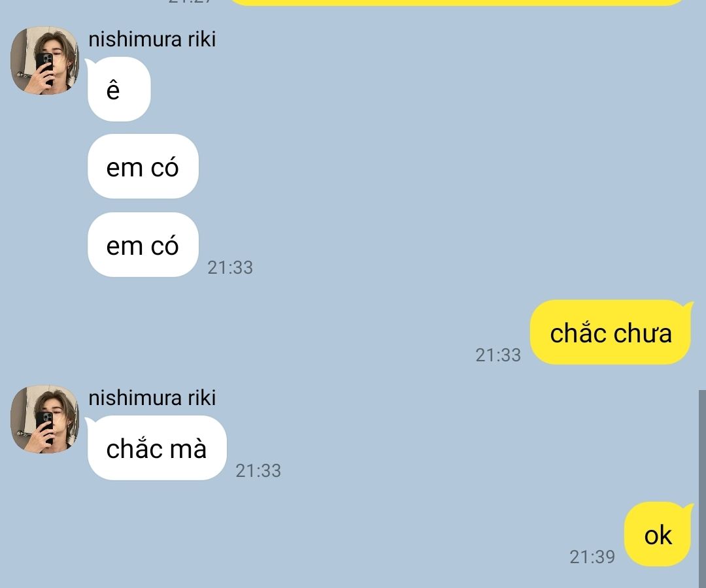Tap the sender name above the 'ê' message
706x588 pixels.
[152, 39]
